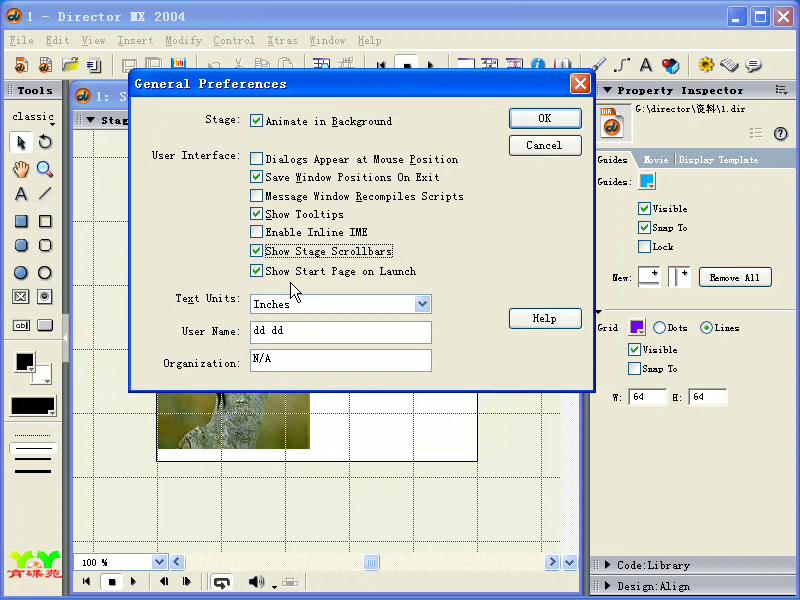The image size is (800, 600).
Task: Click the Help button in the dialog
Action: point(545,318)
